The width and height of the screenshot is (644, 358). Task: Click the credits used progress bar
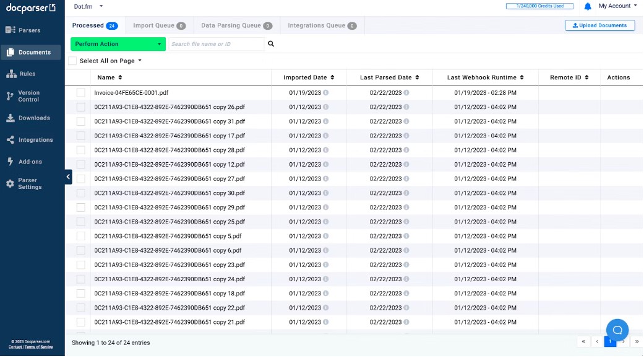pyautogui.click(x=539, y=6)
